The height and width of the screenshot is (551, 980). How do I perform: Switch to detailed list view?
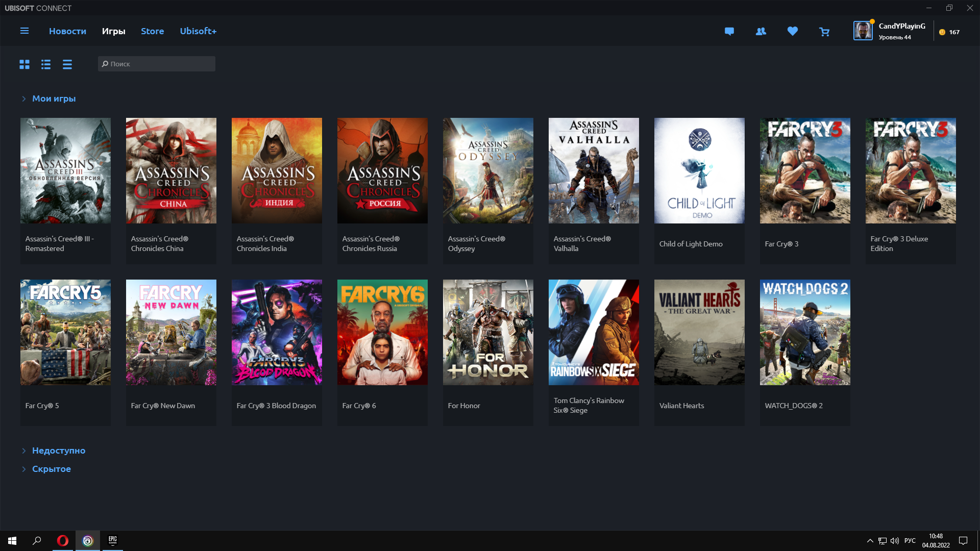click(x=46, y=64)
